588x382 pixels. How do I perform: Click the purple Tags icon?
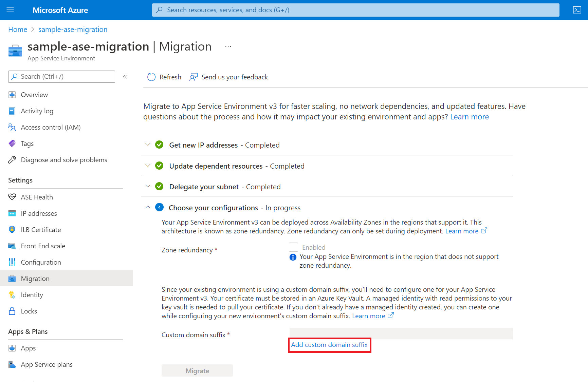click(12, 144)
